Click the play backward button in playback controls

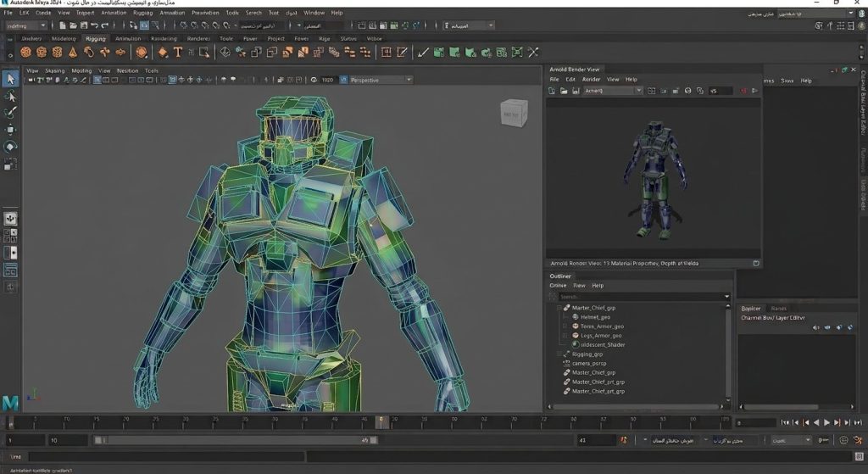816,422
